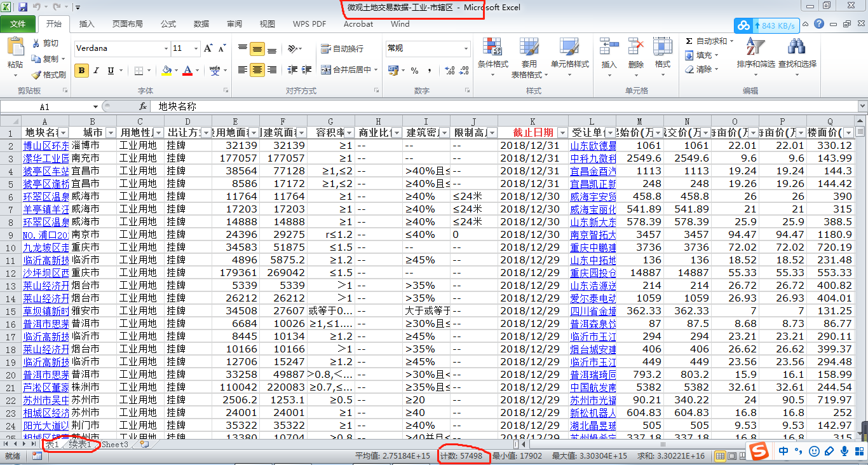Screen dimensions: 868x465
Task: Click the green 文件 (File) button
Action: pyautogui.click(x=18, y=24)
